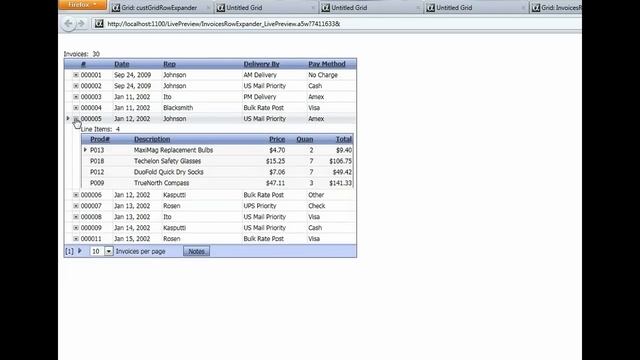The image size is (640, 360).
Task: Sort line items by Description column
Action: tap(152, 139)
